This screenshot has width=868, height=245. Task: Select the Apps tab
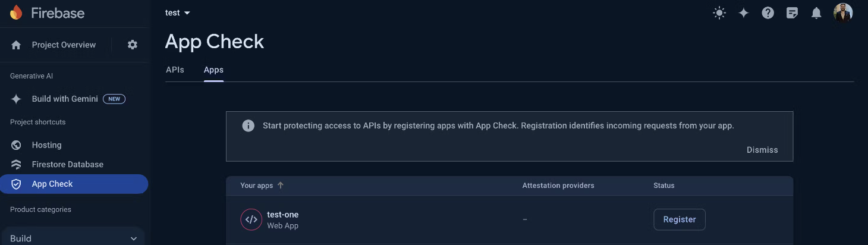pyautogui.click(x=213, y=70)
